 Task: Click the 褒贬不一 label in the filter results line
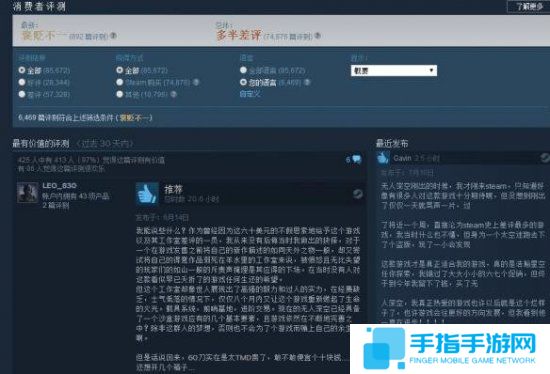[x=134, y=118]
